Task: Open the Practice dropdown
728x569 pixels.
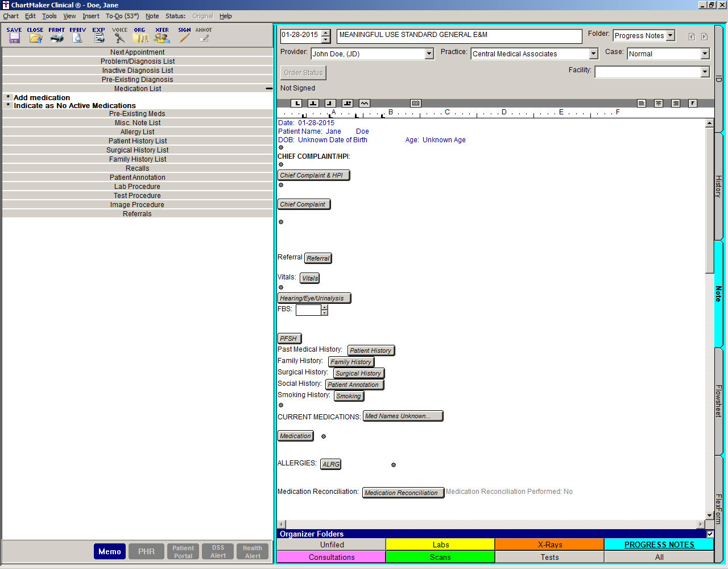Action: click(594, 53)
